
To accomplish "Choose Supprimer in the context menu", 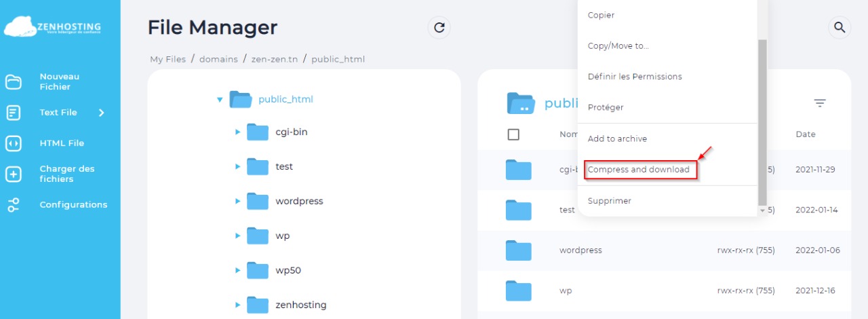I will point(609,201).
